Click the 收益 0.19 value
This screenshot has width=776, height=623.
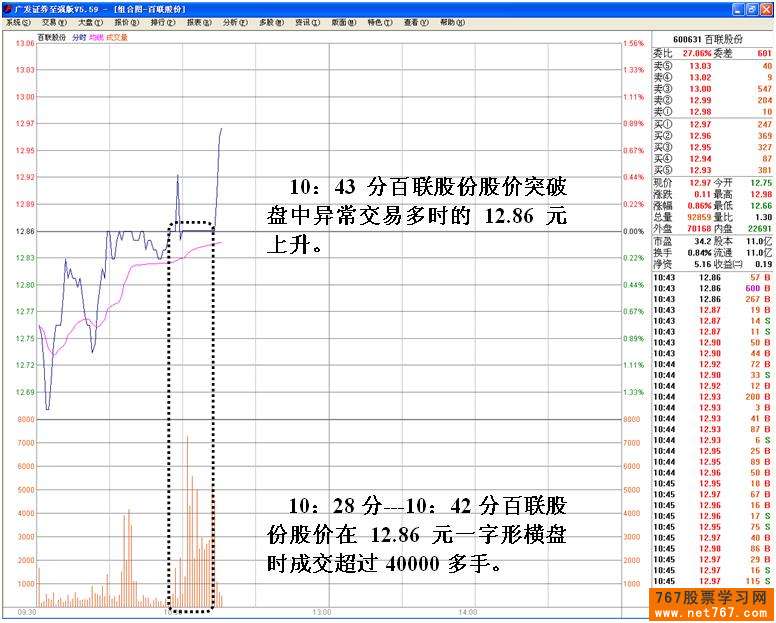tap(764, 264)
